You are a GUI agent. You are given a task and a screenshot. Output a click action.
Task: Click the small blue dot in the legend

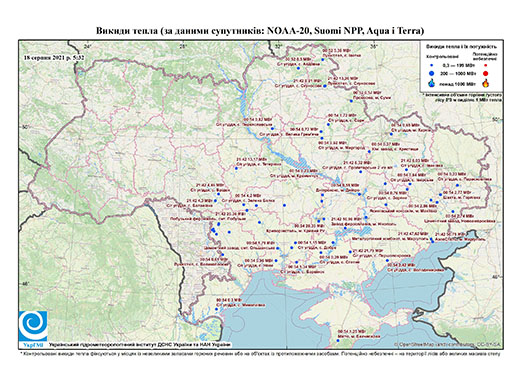(x=432, y=66)
